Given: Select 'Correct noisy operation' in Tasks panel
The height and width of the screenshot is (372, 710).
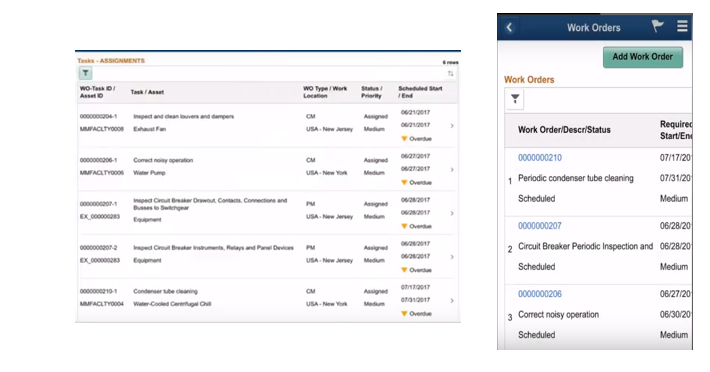Looking at the screenshot, I should click(x=163, y=160).
